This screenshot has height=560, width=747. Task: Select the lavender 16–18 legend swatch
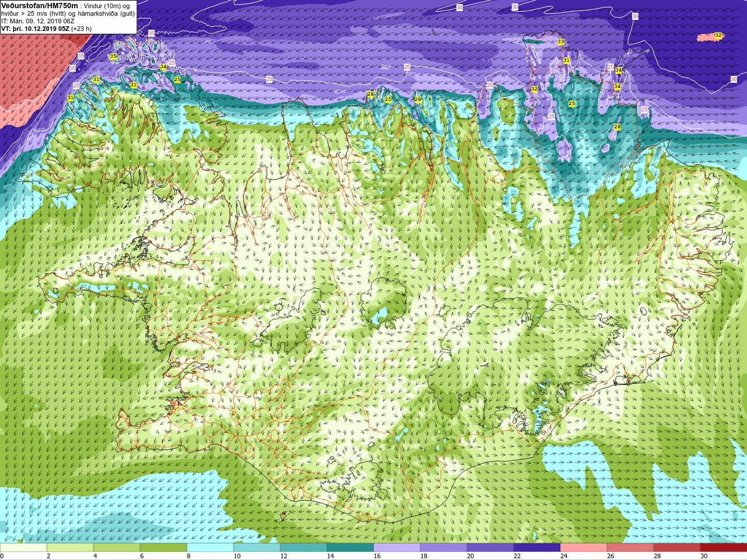point(397,548)
